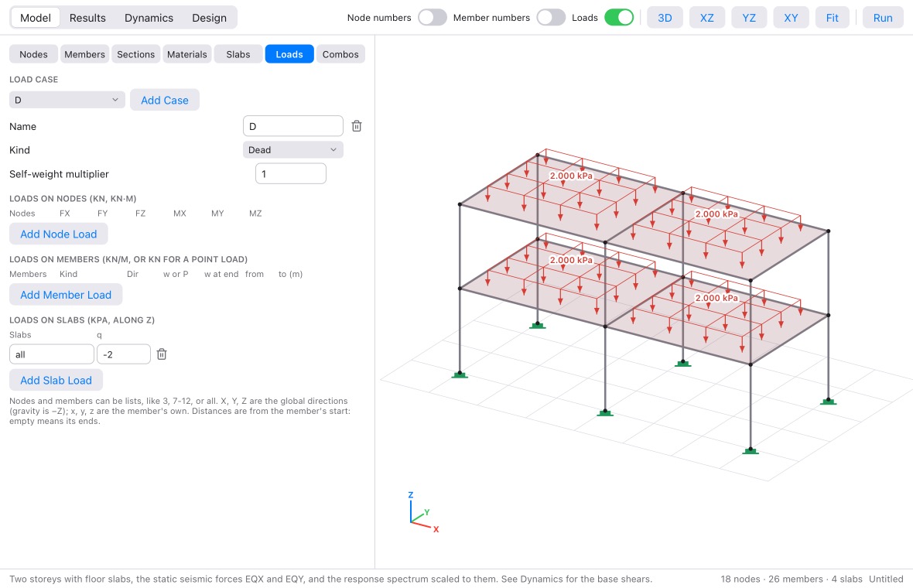Run the analysis
The width and height of the screenshot is (913, 588).
[x=883, y=18]
